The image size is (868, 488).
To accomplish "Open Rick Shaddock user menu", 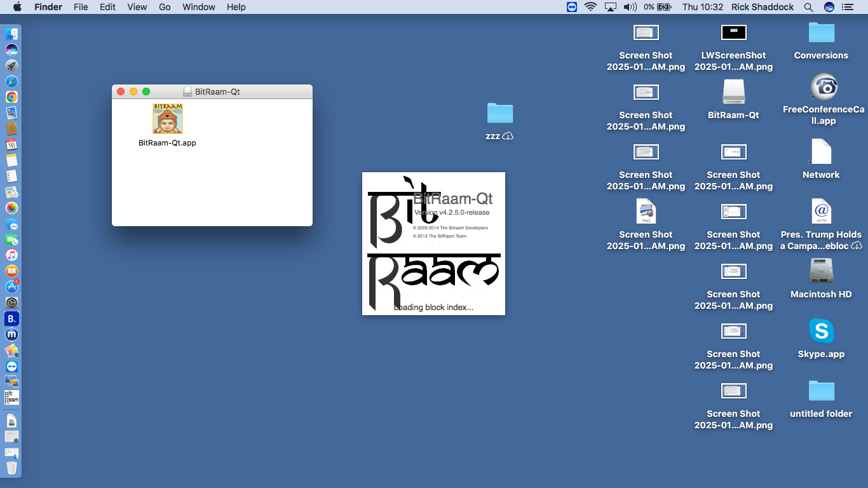I will click(x=763, y=7).
